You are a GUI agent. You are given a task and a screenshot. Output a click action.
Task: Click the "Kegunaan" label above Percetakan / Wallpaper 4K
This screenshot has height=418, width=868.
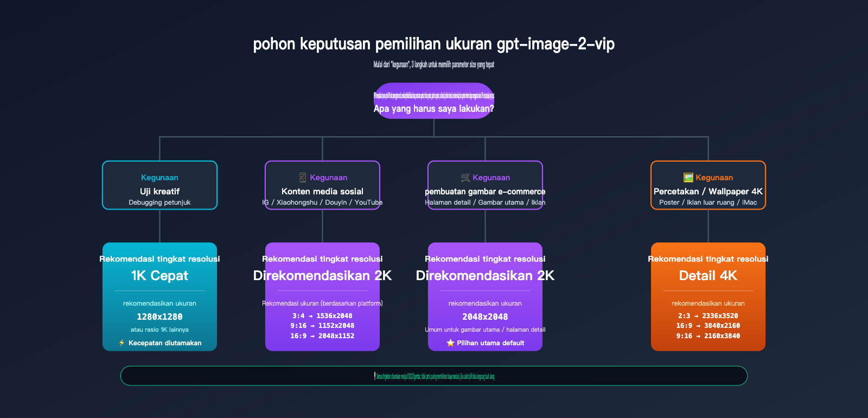click(x=714, y=178)
